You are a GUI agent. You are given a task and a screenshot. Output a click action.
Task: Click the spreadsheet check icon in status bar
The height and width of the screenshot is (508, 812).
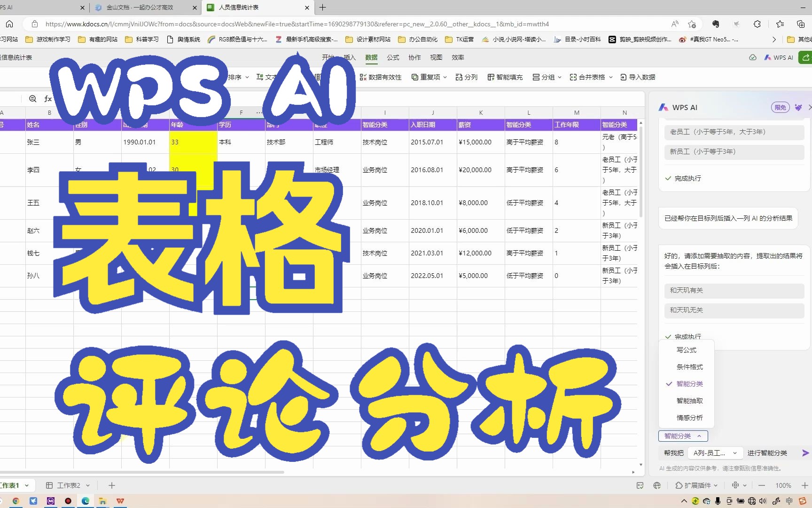pos(640,485)
